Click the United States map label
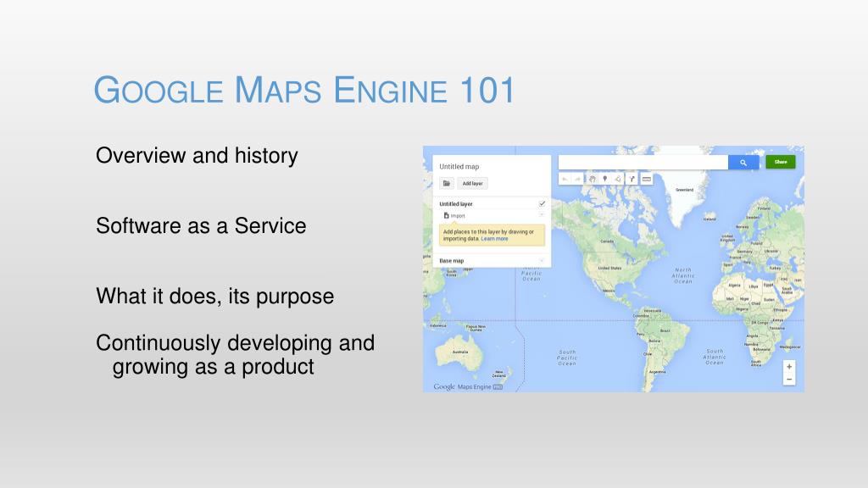Screen dimensions: 868x488 [x=609, y=268]
